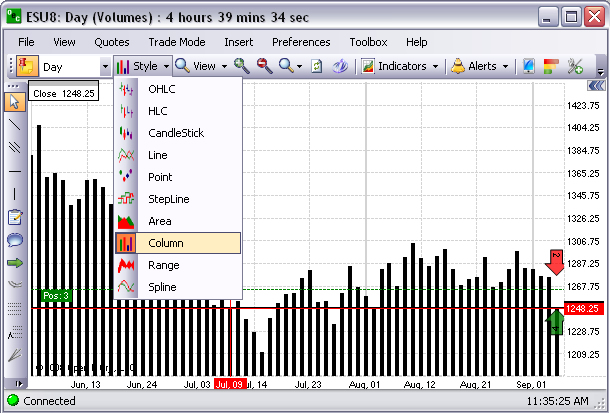Viewport: 610px width, 413px height.
Task: Open the Toolbox menu
Action: (368, 42)
